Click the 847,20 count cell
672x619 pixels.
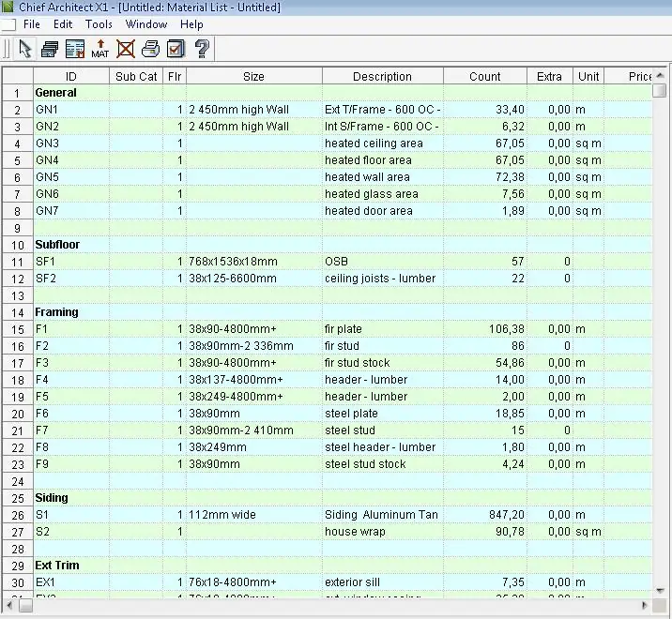(x=484, y=515)
